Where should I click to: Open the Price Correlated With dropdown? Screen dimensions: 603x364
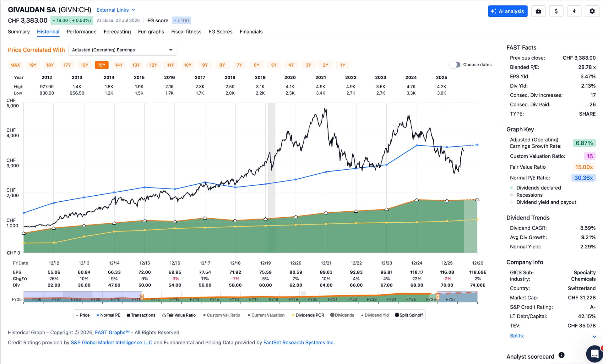tap(122, 50)
